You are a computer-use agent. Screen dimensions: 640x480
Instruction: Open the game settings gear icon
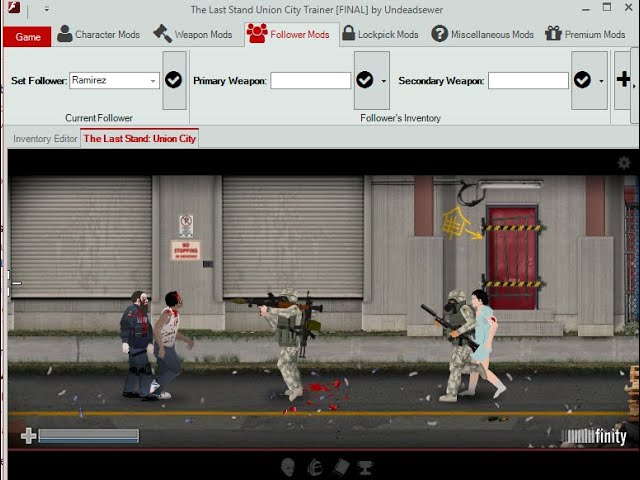click(x=624, y=163)
